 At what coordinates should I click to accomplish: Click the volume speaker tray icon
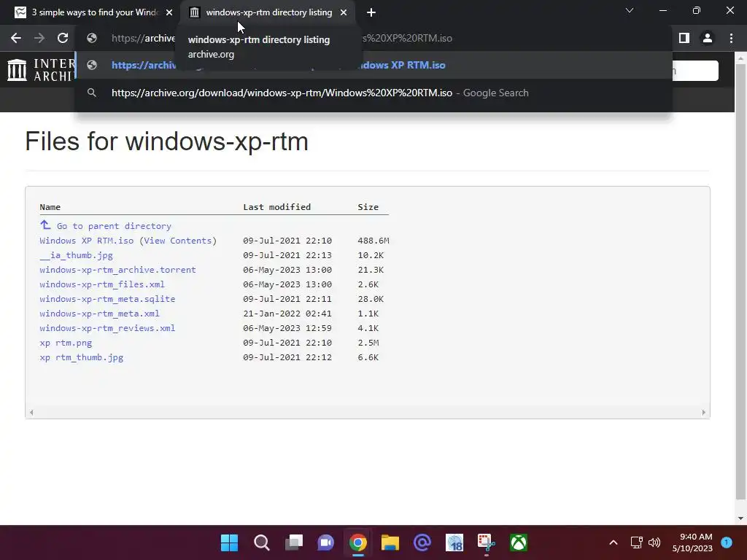(x=654, y=542)
